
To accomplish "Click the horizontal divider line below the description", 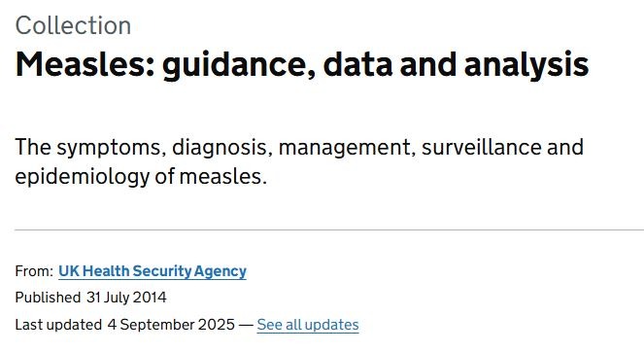I will pos(329,230).
